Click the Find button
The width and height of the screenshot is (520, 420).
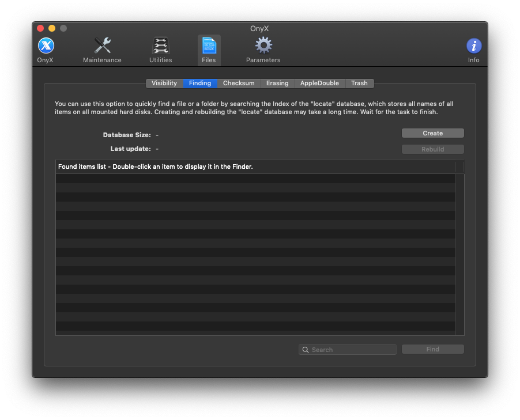432,349
